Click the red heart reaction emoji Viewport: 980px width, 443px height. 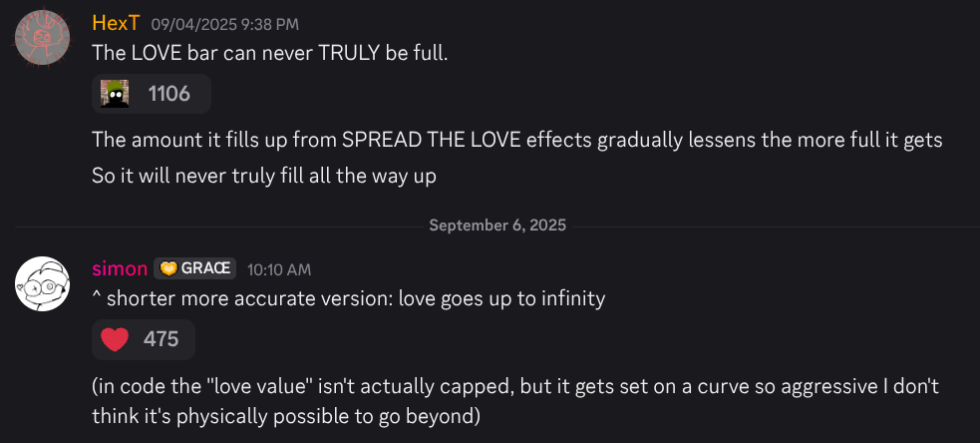tap(117, 339)
